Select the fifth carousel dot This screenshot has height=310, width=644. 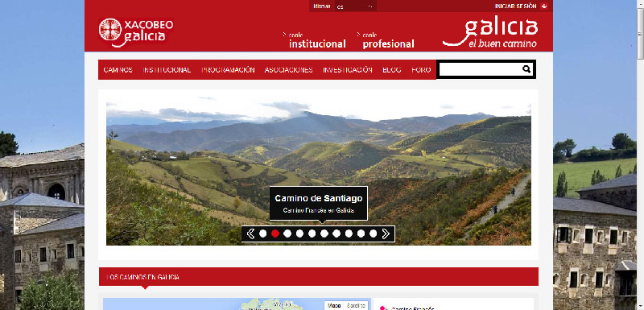click(x=312, y=234)
